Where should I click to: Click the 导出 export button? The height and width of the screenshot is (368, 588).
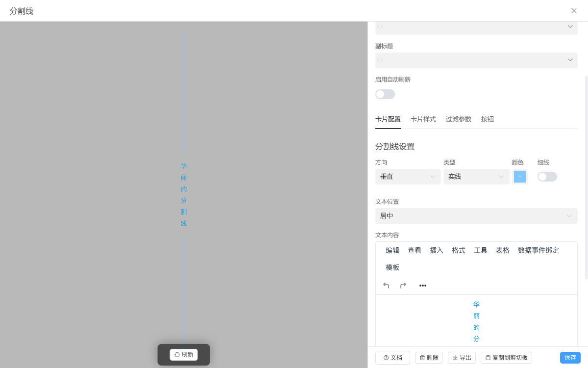[462, 358]
